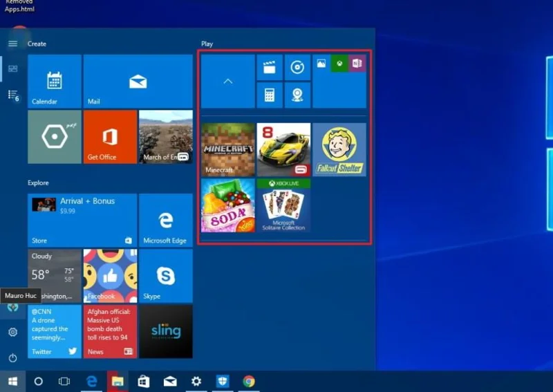553x392 pixels.
Task: Open the Twitter @CNN tile
Action: pos(55,332)
